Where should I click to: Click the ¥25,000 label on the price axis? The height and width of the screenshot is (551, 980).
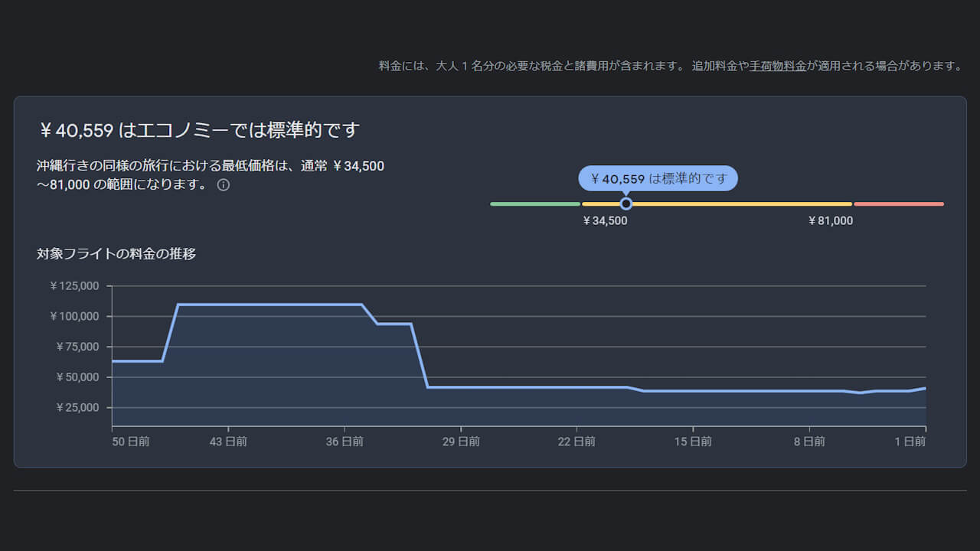[x=77, y=408]
